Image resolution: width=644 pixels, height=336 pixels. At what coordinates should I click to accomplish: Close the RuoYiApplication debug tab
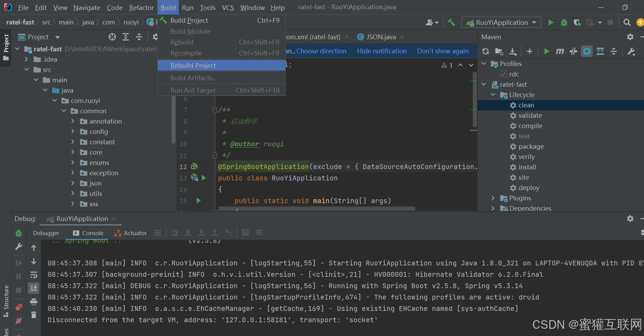(114, 219)
